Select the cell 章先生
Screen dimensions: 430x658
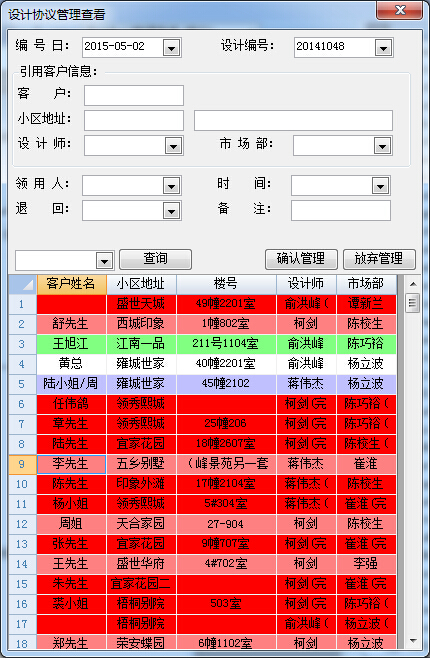[71, 424]
